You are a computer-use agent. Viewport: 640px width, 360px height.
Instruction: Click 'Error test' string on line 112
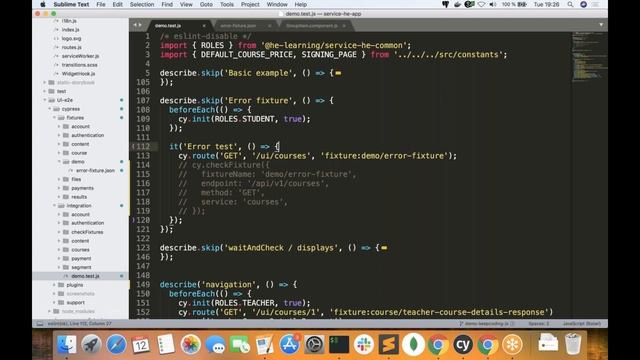pyautogui.click(x=209, y=146)
